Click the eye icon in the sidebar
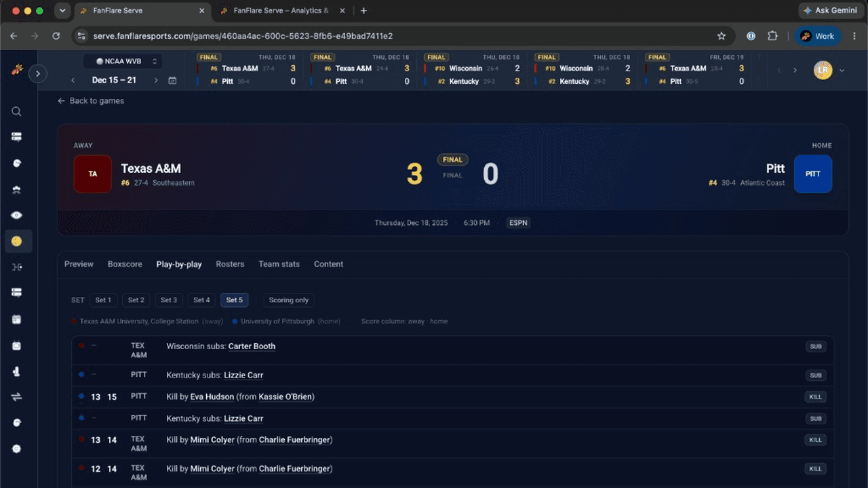 coord(17,215)
